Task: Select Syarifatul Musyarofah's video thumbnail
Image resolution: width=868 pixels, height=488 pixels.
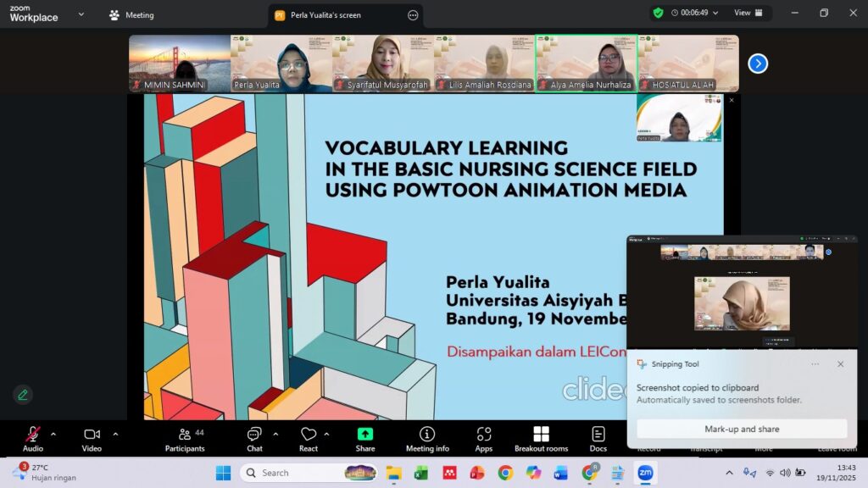Action: (382, 64)
